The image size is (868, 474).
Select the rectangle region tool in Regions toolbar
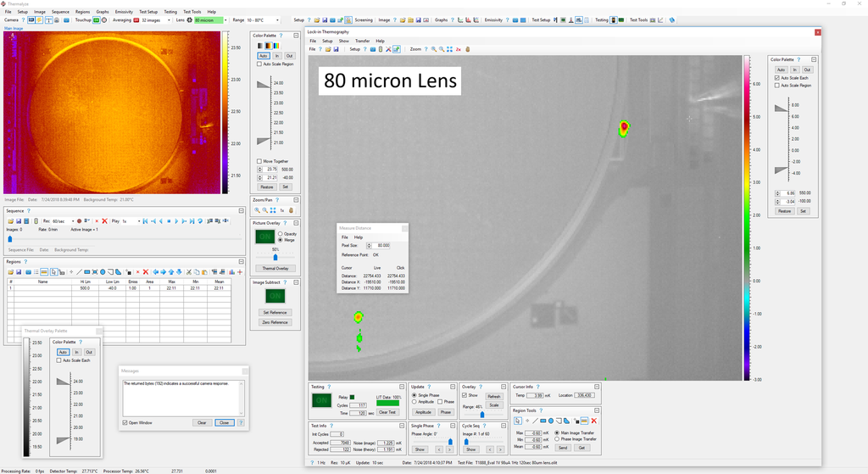coord(87,272)
